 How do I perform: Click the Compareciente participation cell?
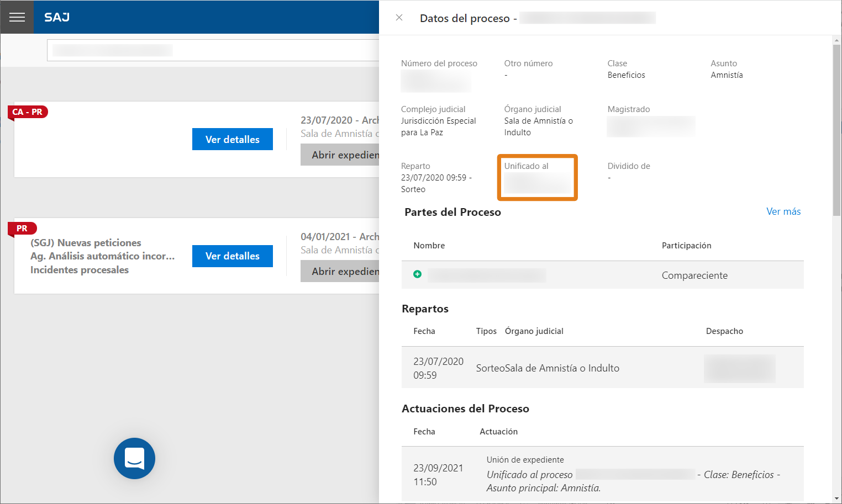point(694,275)
